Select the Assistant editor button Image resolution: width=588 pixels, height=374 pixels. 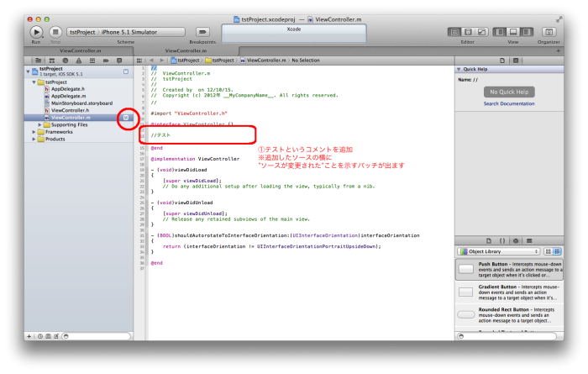[468, 32]
